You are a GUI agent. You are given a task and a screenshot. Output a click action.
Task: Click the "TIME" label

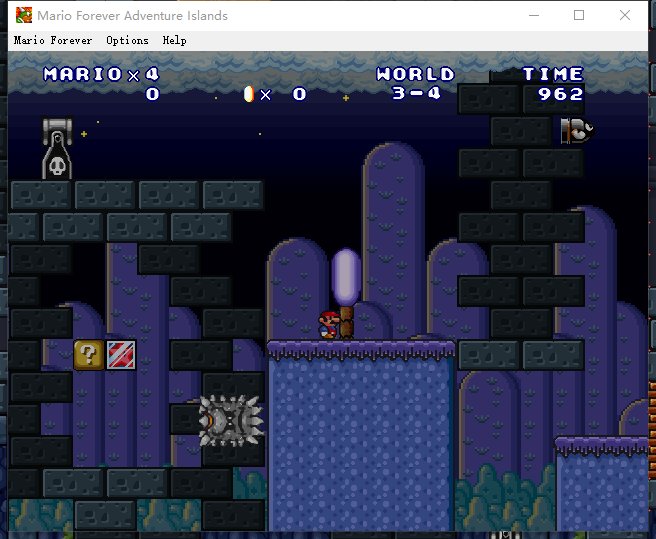coord(553,74)
